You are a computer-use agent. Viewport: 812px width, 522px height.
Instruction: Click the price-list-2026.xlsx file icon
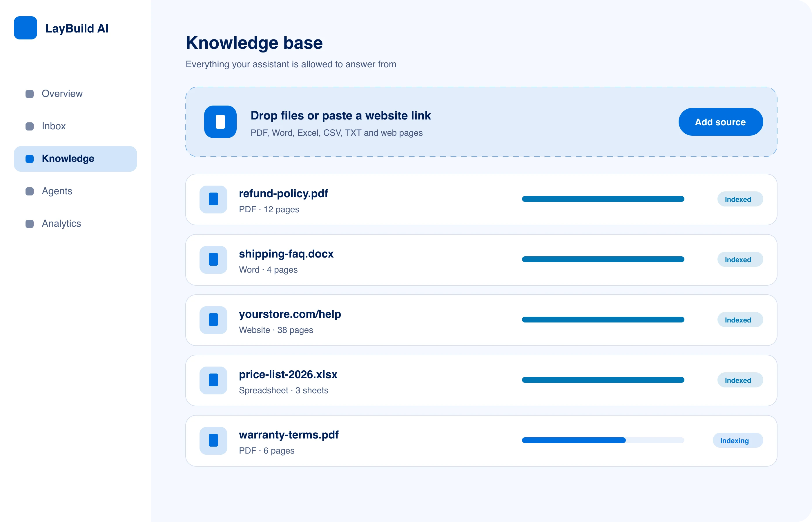[213, 380]
